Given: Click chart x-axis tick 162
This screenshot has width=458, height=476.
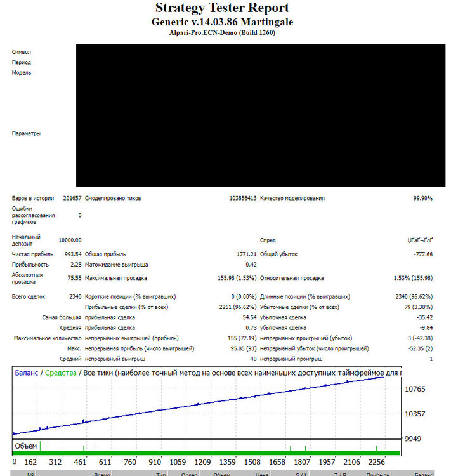Looking at the screenshot, I should [30, 462].
